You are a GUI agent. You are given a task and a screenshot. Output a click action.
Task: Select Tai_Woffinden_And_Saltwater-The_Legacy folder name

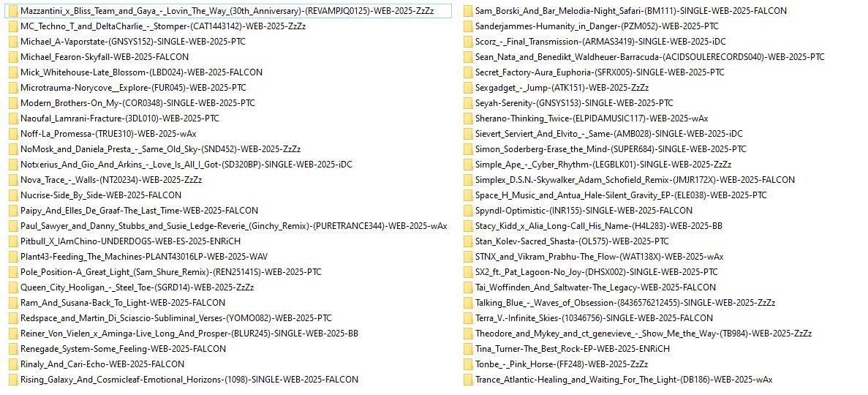596,287
